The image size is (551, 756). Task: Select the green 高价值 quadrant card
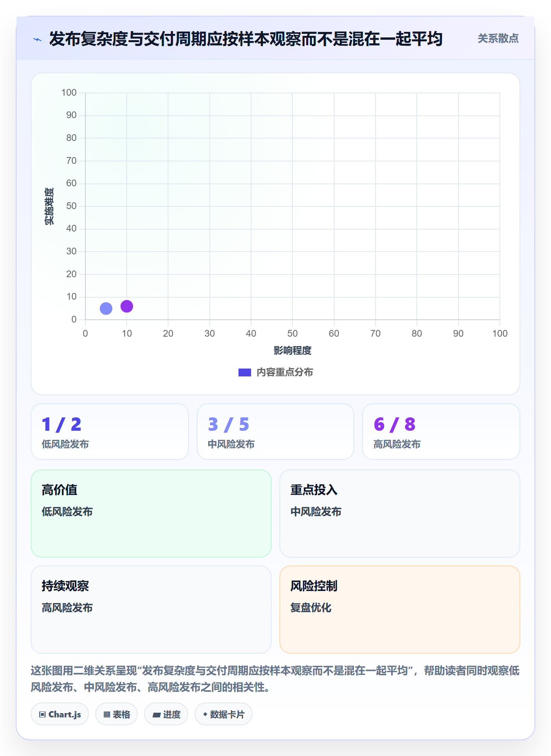pos(151,513)
